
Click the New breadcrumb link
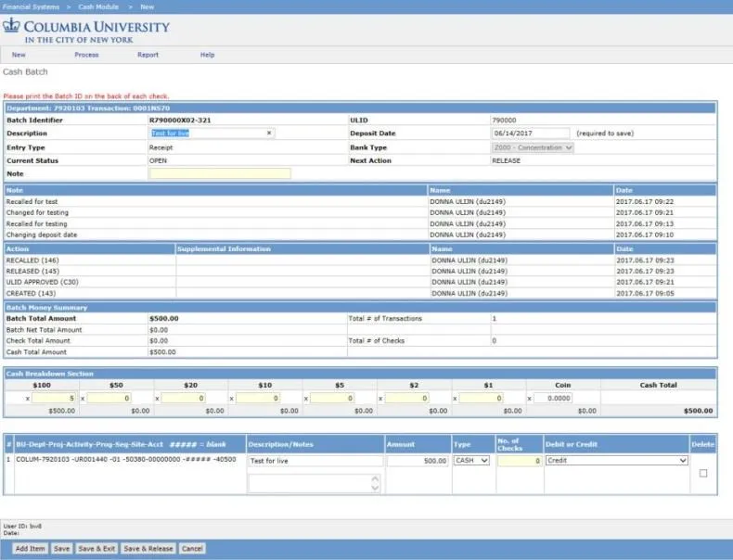pyautogui.click(x=148, y=6)
